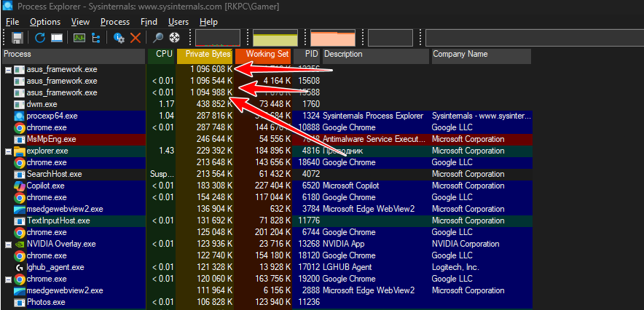Select chrome.exe with PID 6180
The width and height of the screenshot is (644, 310).
coord(267,197)
